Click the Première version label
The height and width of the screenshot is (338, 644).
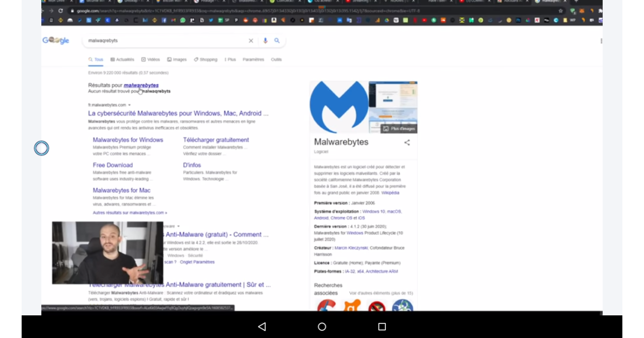[x=331, y=203]
